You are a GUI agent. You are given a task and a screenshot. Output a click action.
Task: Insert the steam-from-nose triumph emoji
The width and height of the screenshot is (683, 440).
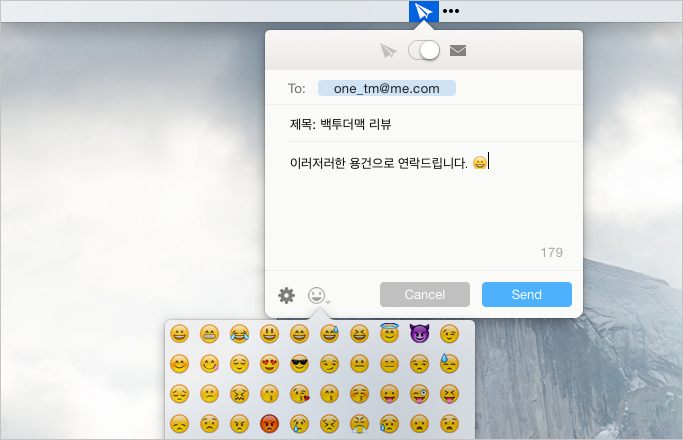[x=359, y=424]
